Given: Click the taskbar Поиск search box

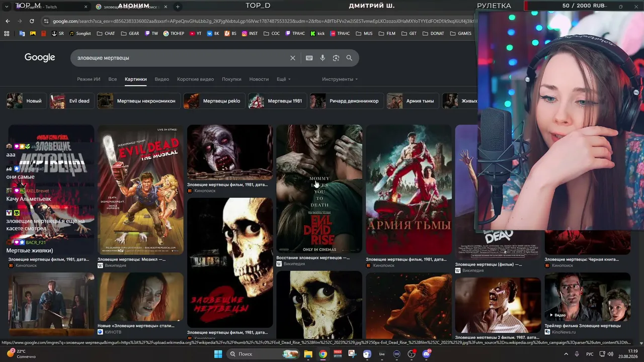Looking at the screenshot, I should tap(263, 354).
